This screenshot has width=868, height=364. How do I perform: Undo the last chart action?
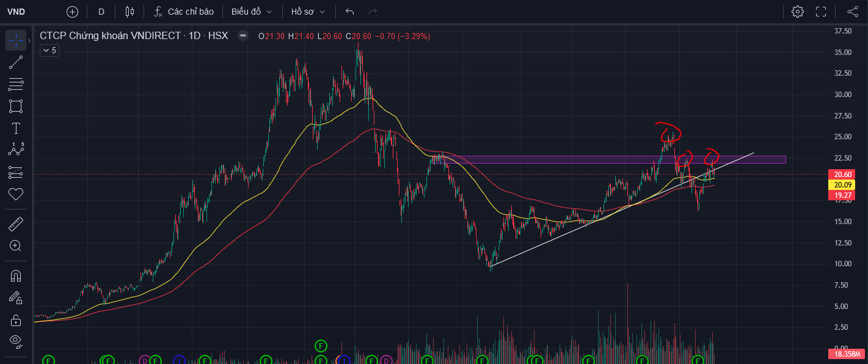pos(349,12)
